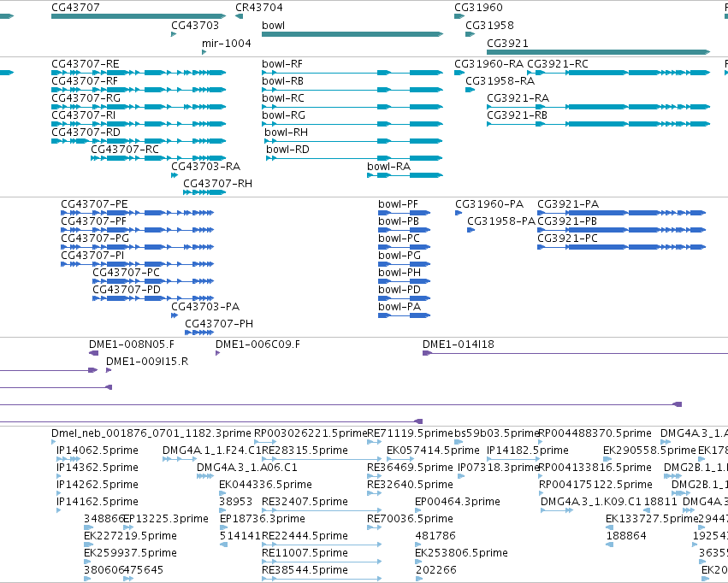Select protein label CG43707-PG
Screen dimensions: 728x583
[x=95, y=238]
